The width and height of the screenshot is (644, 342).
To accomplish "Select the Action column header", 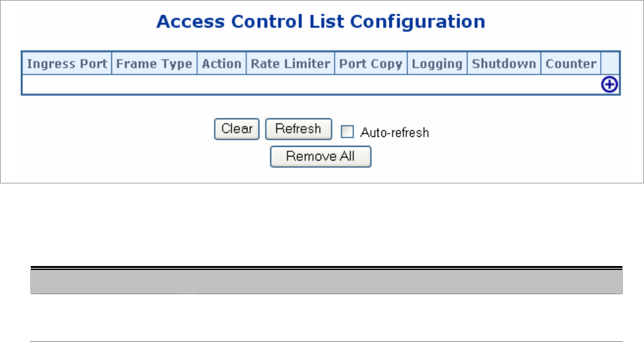I will (x=221, y=64).
